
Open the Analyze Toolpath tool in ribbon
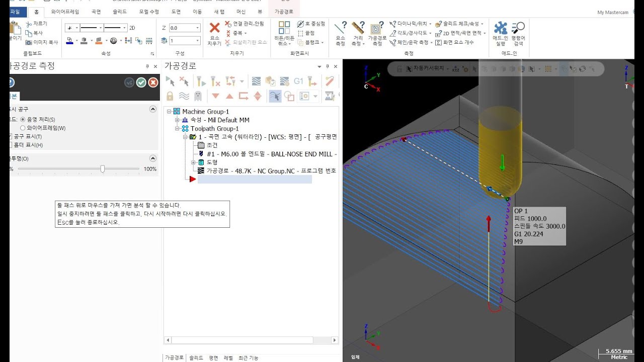[x=377, y=33]
